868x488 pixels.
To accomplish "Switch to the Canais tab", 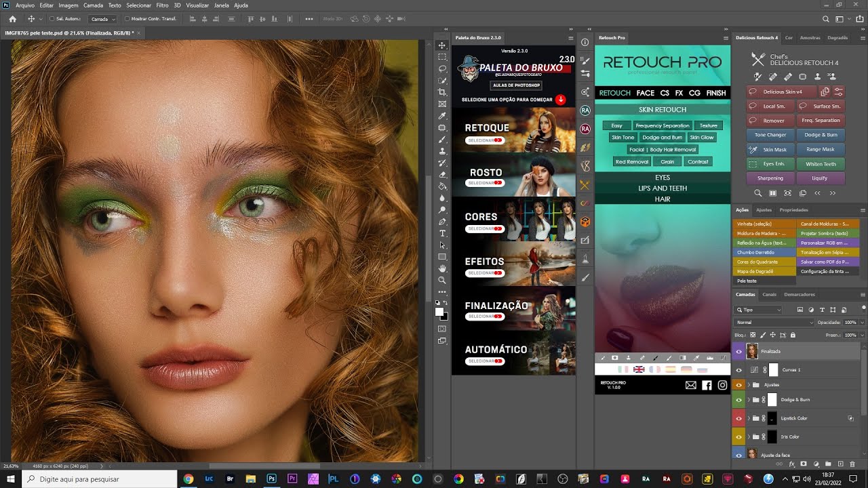I will [x=770, y=294].
